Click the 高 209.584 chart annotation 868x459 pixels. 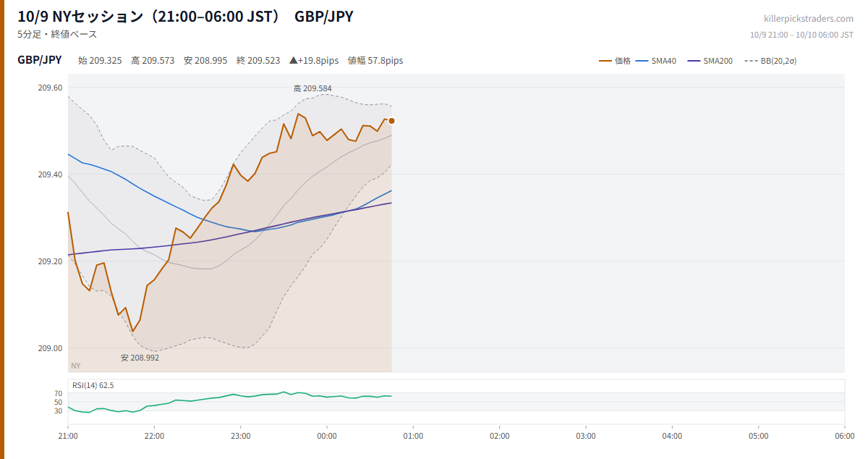coord(312,88)
